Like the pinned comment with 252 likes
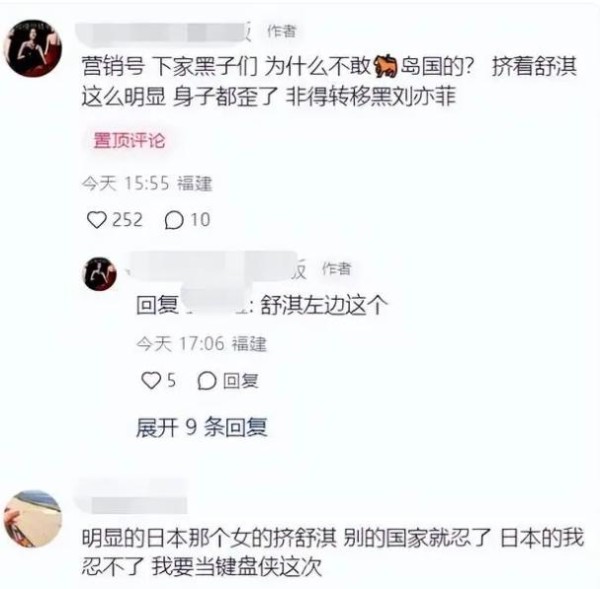This screenshot has height=589, width=600. [96, 220]
